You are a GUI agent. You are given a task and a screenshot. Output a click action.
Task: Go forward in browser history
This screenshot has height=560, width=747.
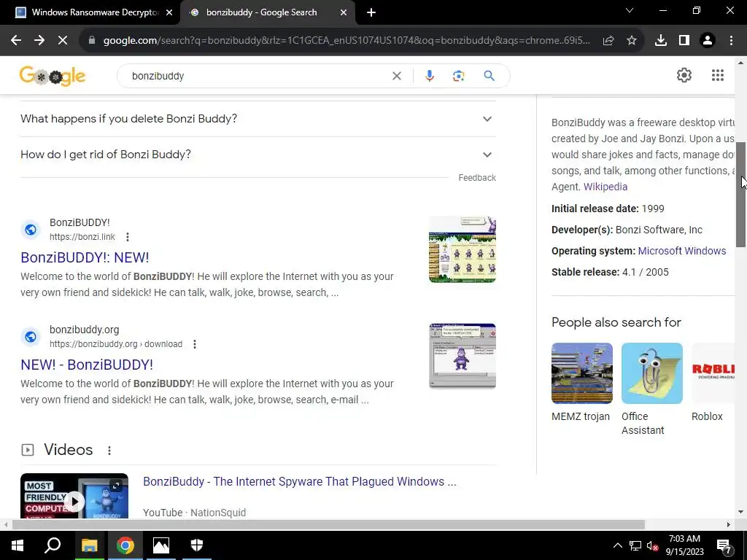(39, 41)
